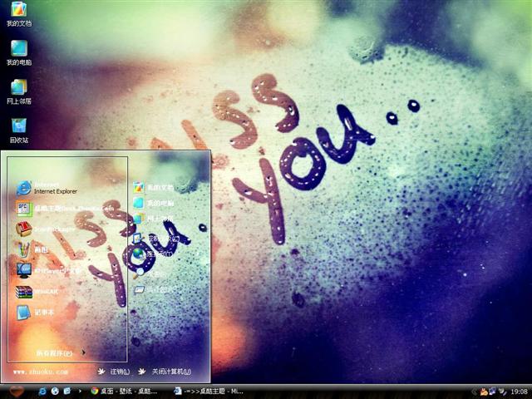The height and width of the screenshot is (399, 532).
Task: Click the show desktop quick launch icon
Action: [67, 392]
